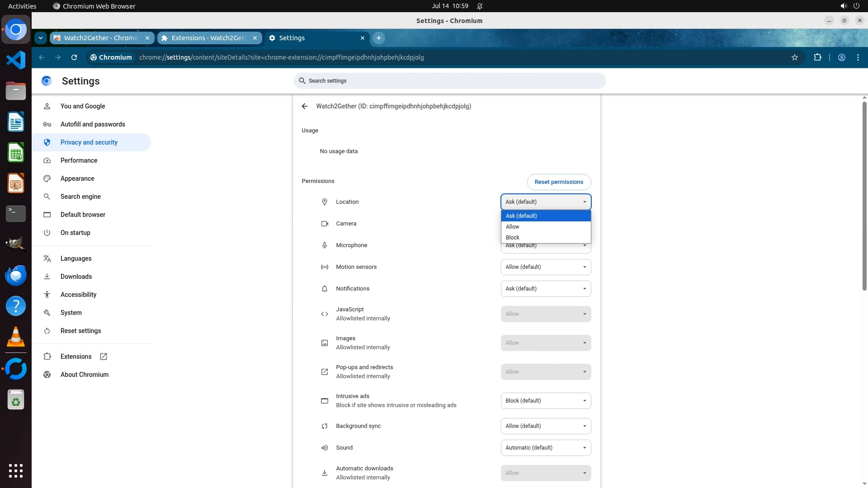Screen dimensions: 868x488
Task: Open Intrusive ads Block dropdown
Action: (546, 401)
